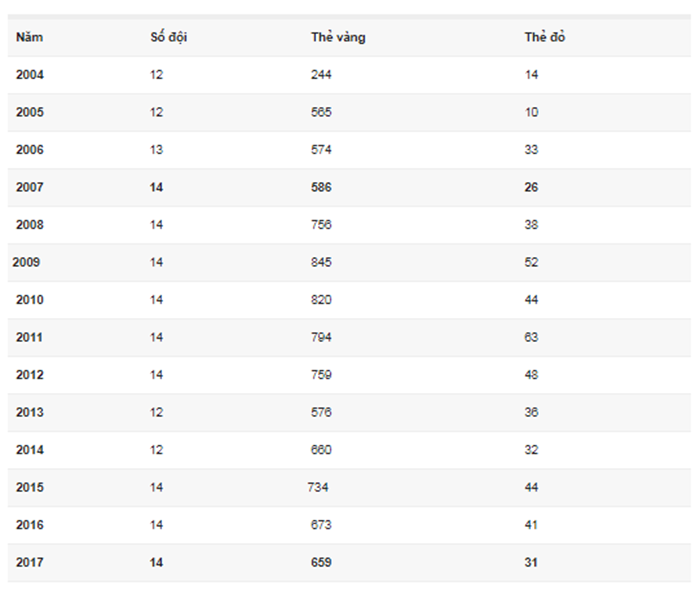Select red card value 63
700x599 pixels.
coord(531,337)
